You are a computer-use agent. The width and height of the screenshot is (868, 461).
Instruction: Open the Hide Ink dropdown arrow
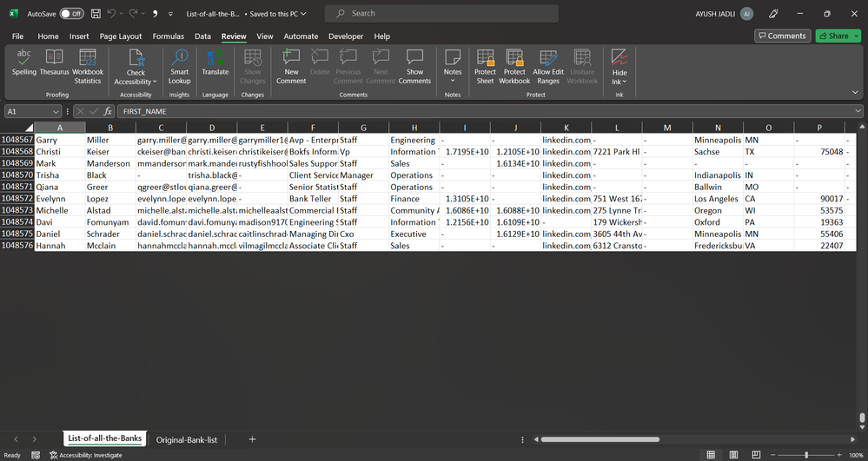625,82
